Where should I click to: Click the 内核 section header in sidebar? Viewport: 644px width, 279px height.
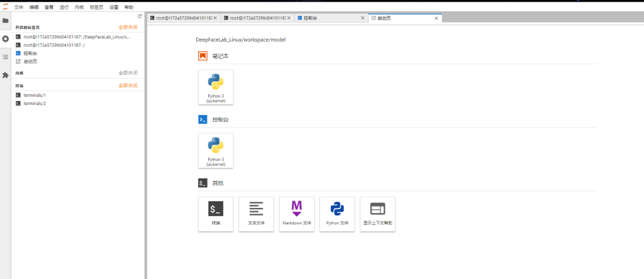[x=19, y=73]
